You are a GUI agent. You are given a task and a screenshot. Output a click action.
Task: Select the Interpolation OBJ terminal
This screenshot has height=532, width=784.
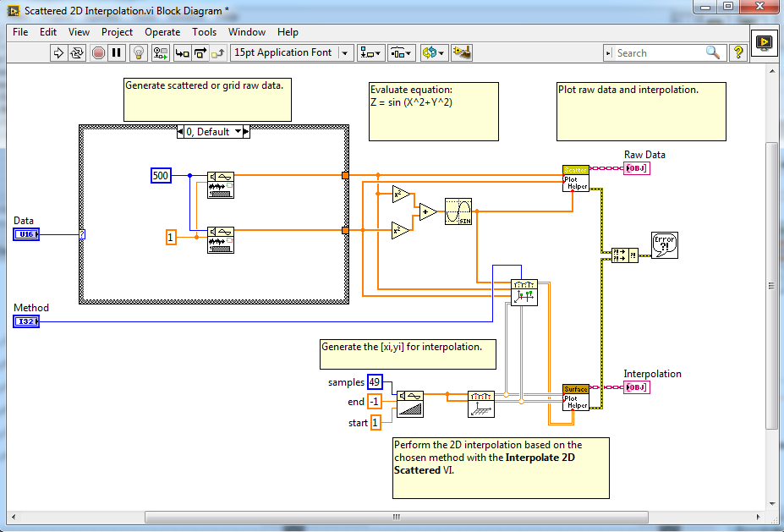pos(637,387)
